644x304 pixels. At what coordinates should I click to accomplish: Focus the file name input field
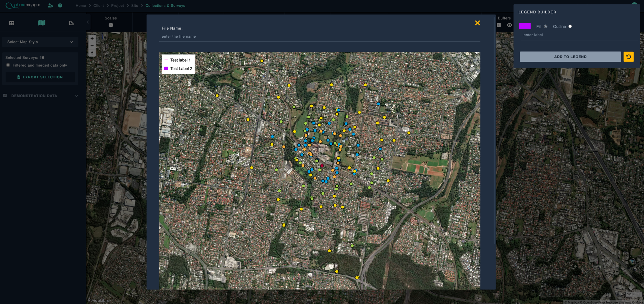click(x=320, y=37)
